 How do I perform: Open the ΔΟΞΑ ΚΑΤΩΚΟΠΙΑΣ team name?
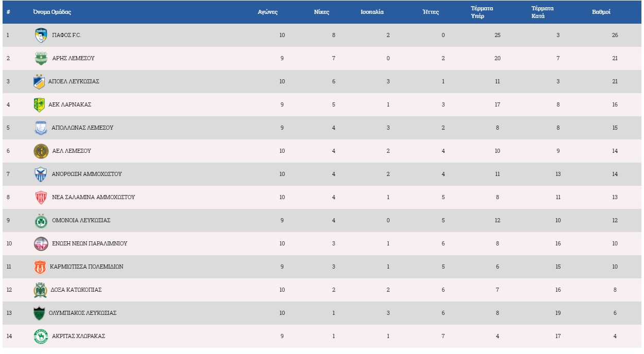(x=76, y=290)
